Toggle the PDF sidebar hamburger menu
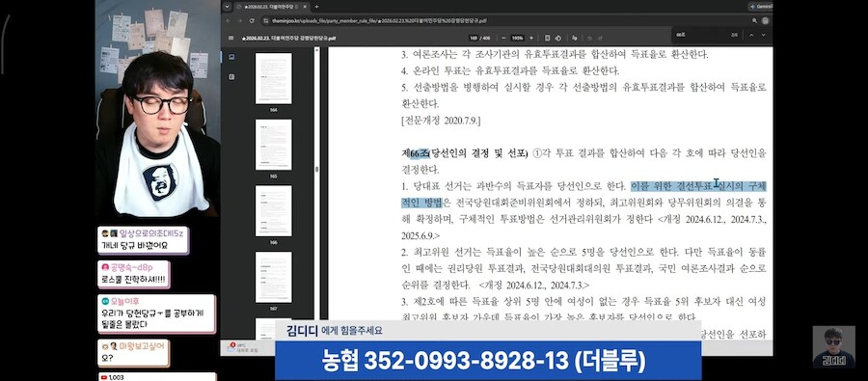 click(231, 38)
